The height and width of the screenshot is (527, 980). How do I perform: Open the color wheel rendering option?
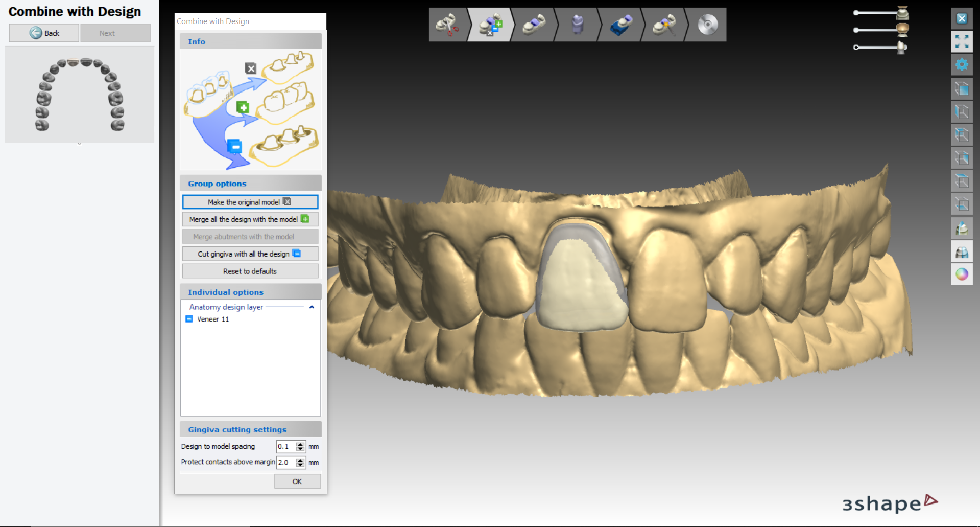click(962, 274)
